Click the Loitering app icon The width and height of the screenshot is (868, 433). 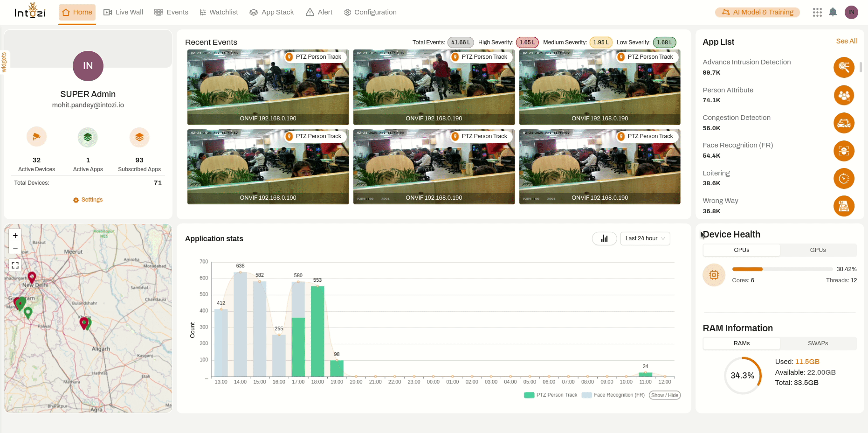click(x=843, y=178)
